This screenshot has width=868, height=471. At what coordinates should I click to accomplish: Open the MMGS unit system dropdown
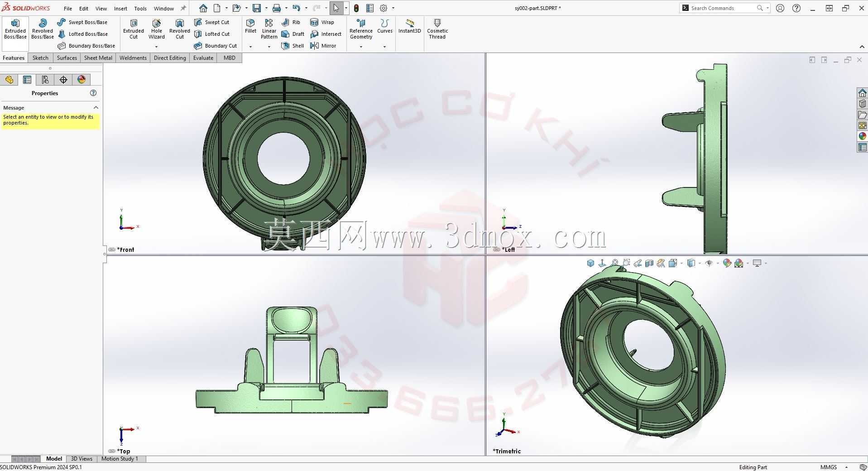(x=846, y=467)
